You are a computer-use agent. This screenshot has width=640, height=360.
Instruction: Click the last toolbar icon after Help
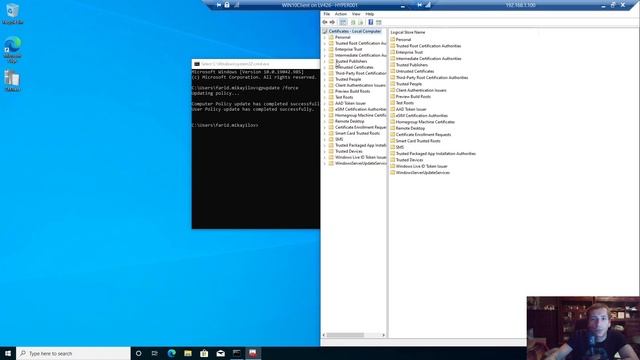tap(379, 22)
